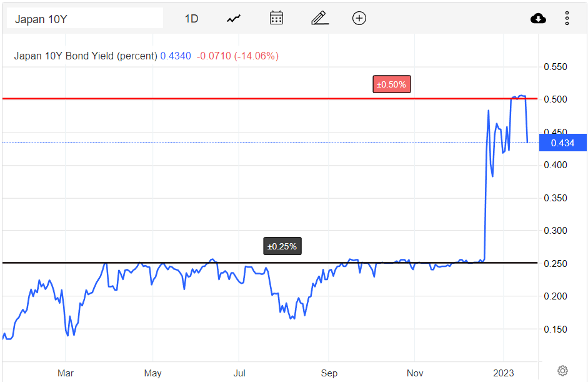
Task: Select the ±0.25% black annotation label
Action: pyautogui.click(x=282, y=246)
